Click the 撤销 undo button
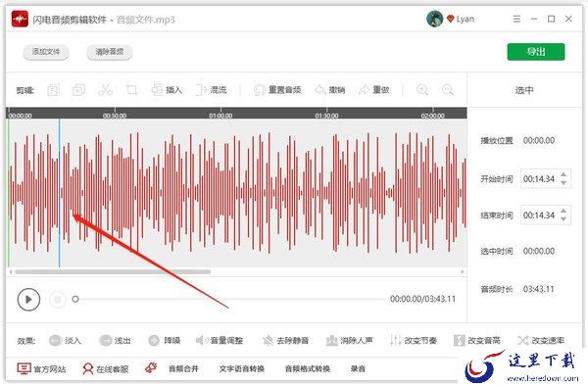Screen dimensions: 588x386 click(330, 90)
